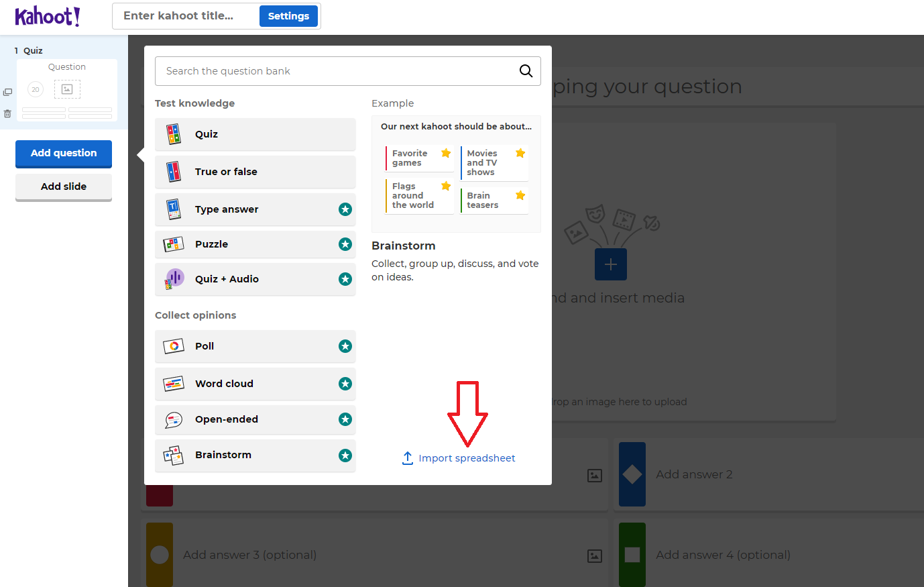The image size is (924, 587).
Task: Click the kahoot title input field
Action: (x=186, y=16)
